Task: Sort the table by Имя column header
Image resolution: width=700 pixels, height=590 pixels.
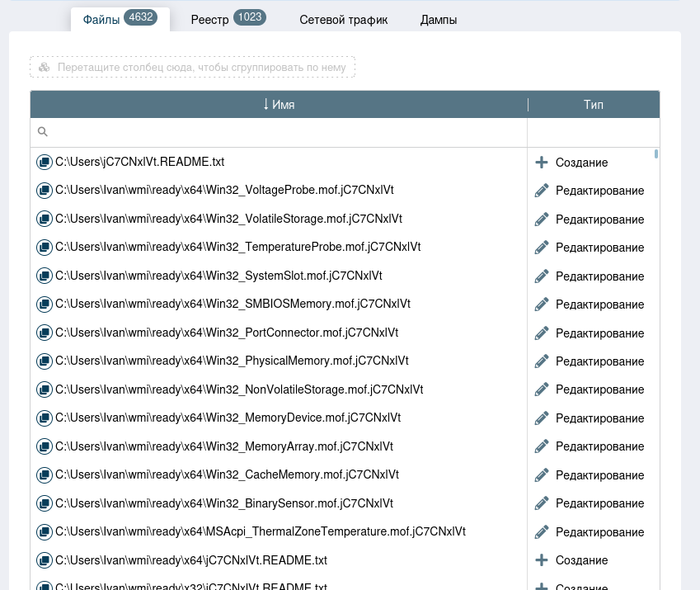Action: tap(279, 105)
